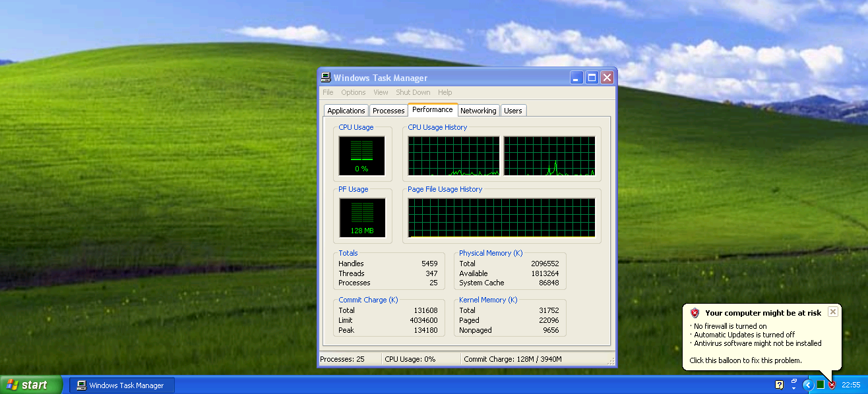Click the Commit Charge peak 134180
Screen dimensions: 868x394
[x=425, y=330]
